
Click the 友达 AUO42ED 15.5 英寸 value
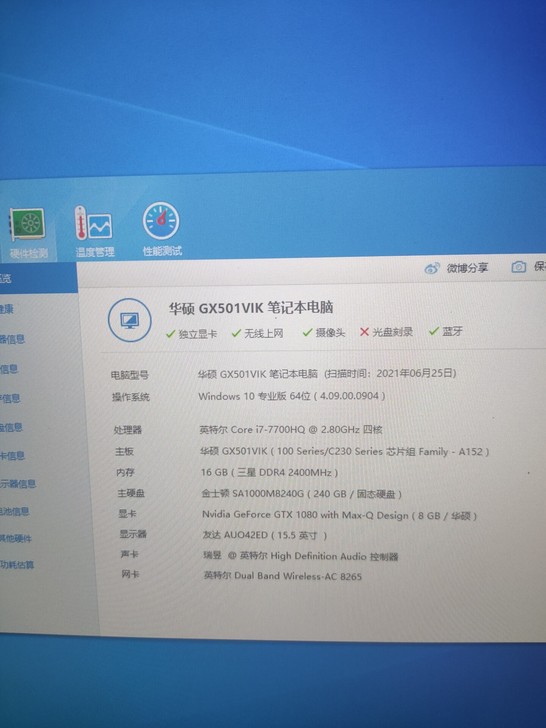click(265, 535)
